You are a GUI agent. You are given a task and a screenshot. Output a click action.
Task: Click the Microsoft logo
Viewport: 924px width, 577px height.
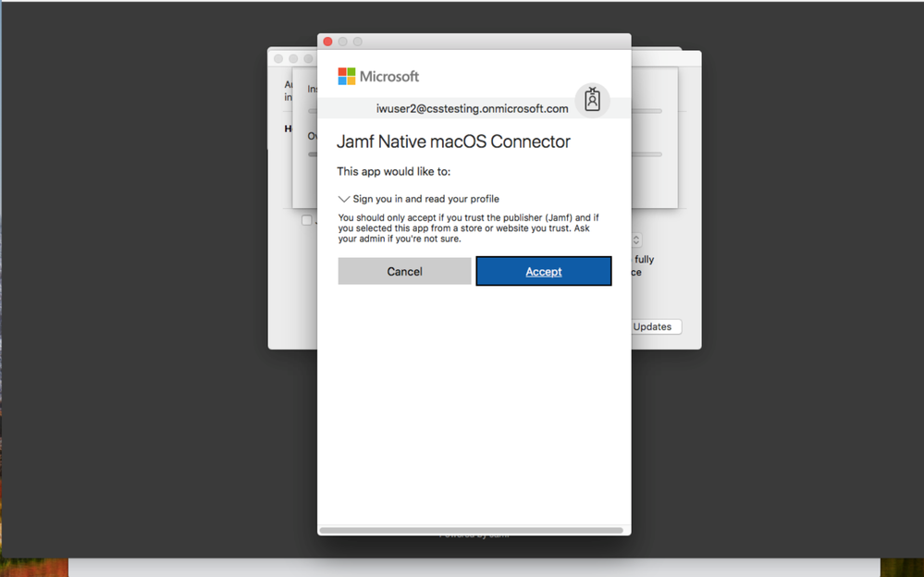point(378,76)
